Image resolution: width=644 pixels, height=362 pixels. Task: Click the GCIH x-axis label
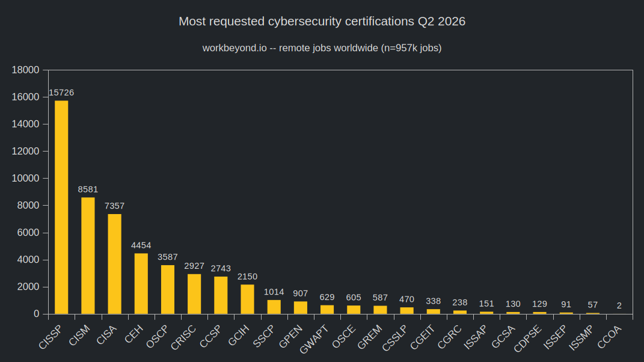tap(239, 336)
